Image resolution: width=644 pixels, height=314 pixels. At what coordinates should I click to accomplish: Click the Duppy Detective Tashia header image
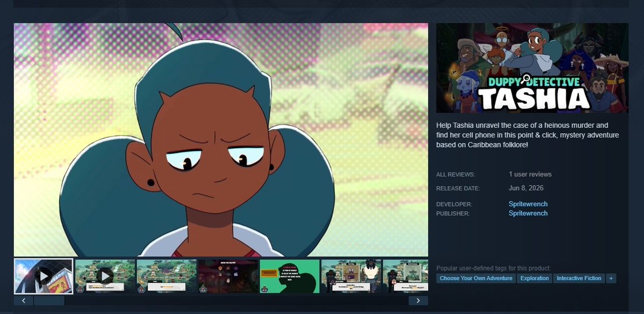coord(532,68)
